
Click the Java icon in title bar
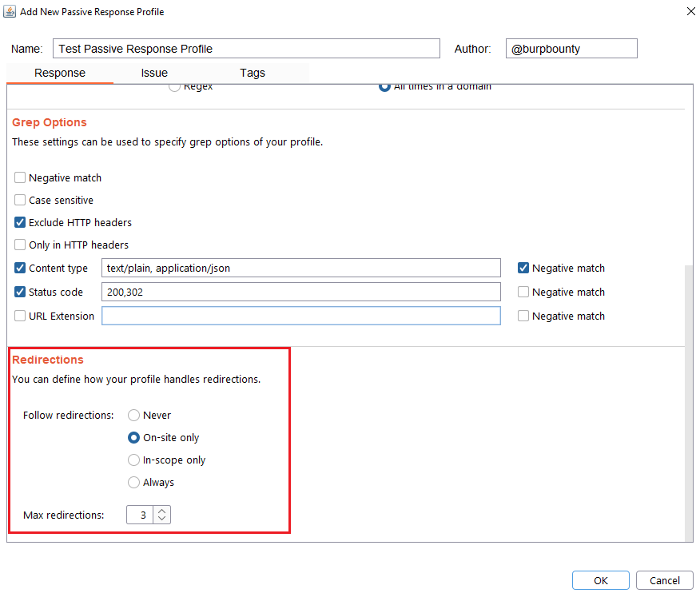(10, 12)
